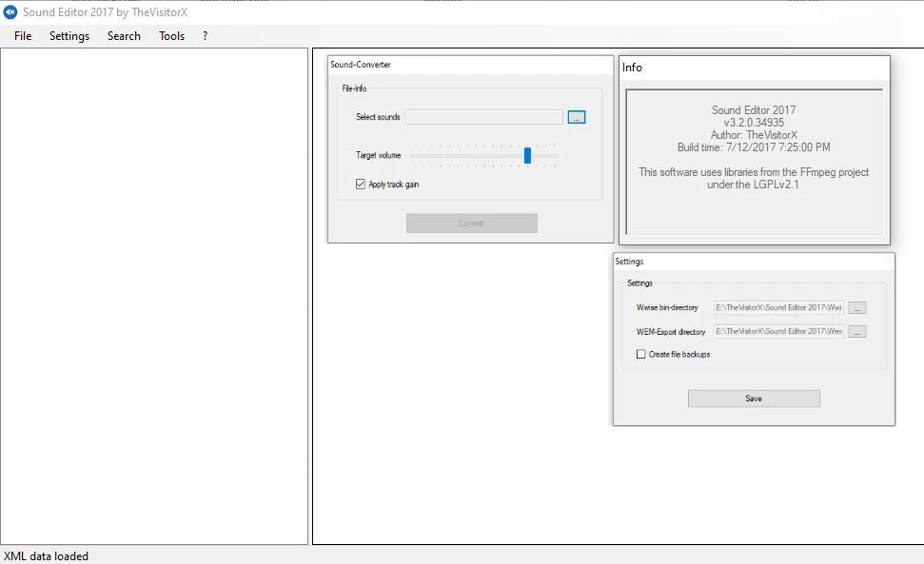The width and height of the screenshot is (924, 564).
Task: Click the File-Info group label
Action: (354, 88)
